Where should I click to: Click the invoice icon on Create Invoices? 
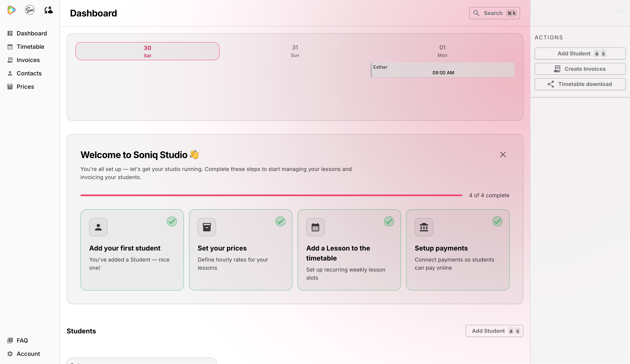point(557,69)
